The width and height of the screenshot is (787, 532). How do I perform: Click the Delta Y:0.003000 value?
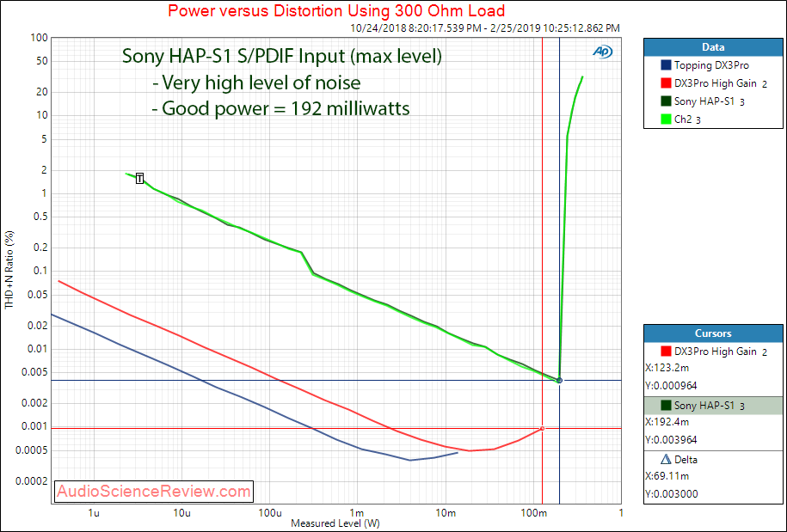(x=671, y=494)
